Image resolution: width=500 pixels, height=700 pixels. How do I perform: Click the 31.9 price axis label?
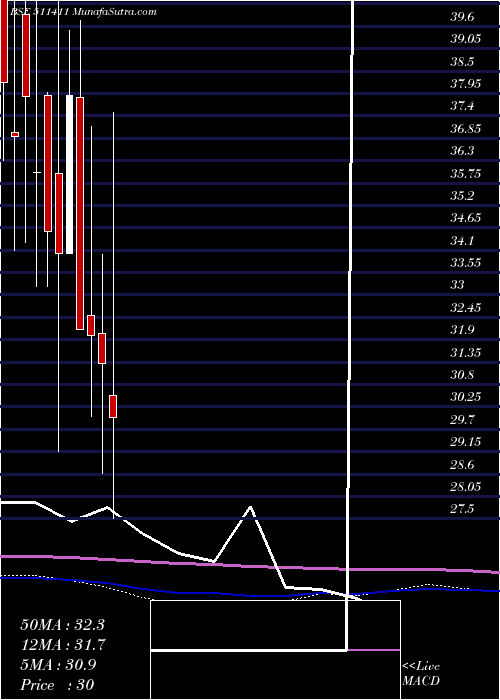tap(462, 330)
